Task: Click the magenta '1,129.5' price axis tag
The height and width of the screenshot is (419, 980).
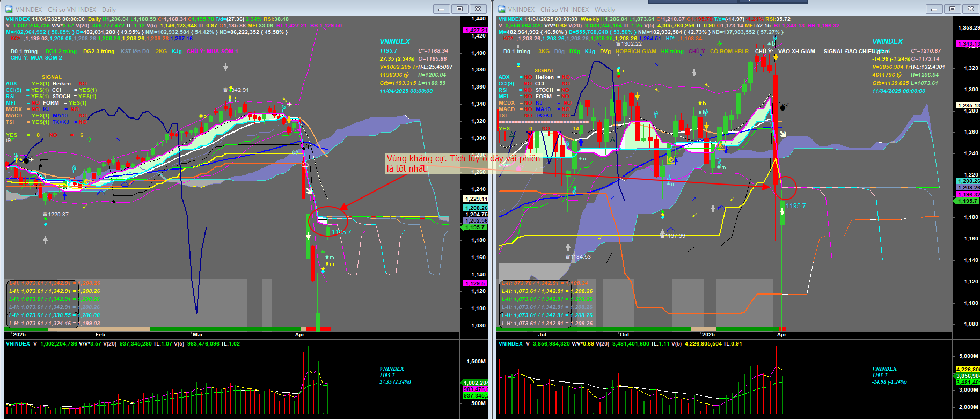Action: click(x=474, y=283)
